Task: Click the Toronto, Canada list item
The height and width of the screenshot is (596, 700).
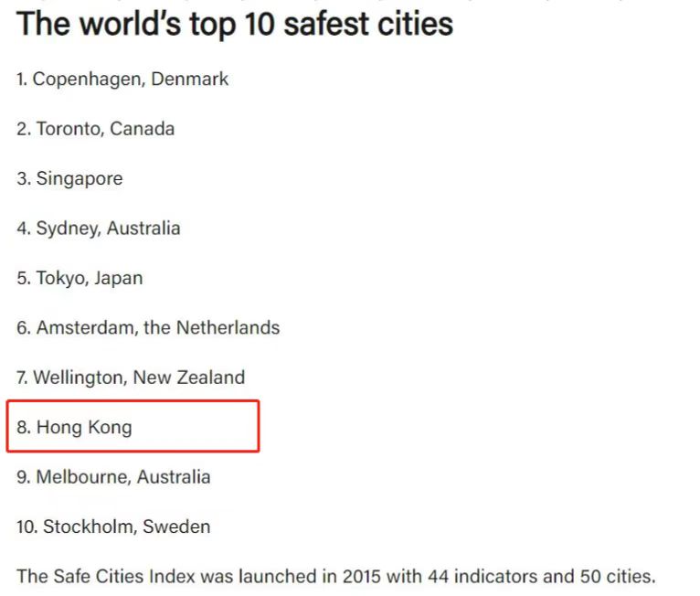Action: tap(96, 129)
